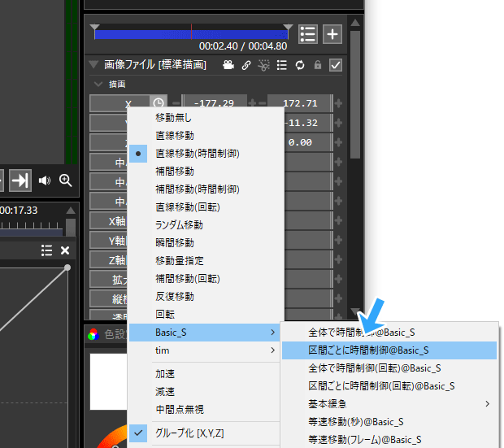Toggle the image file enable checkbox
The width and height of the screenshot is (504, 448).
[336, 65]
